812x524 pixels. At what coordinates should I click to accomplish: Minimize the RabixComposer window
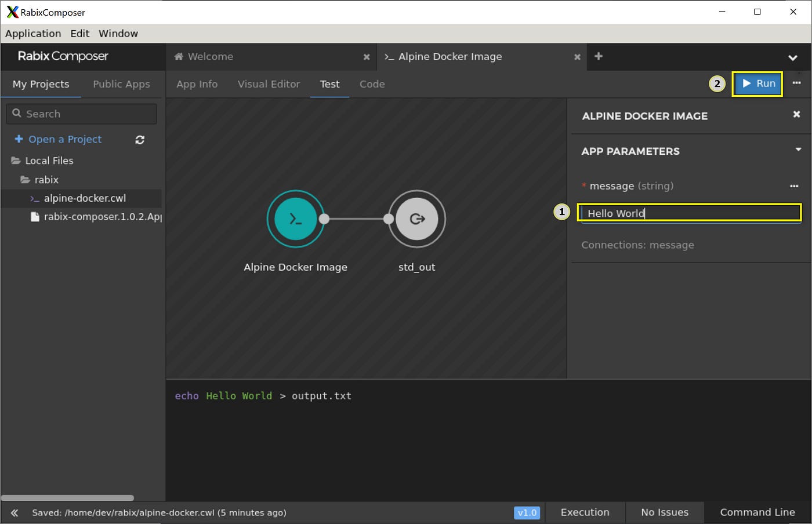click(x=722, y=12)
